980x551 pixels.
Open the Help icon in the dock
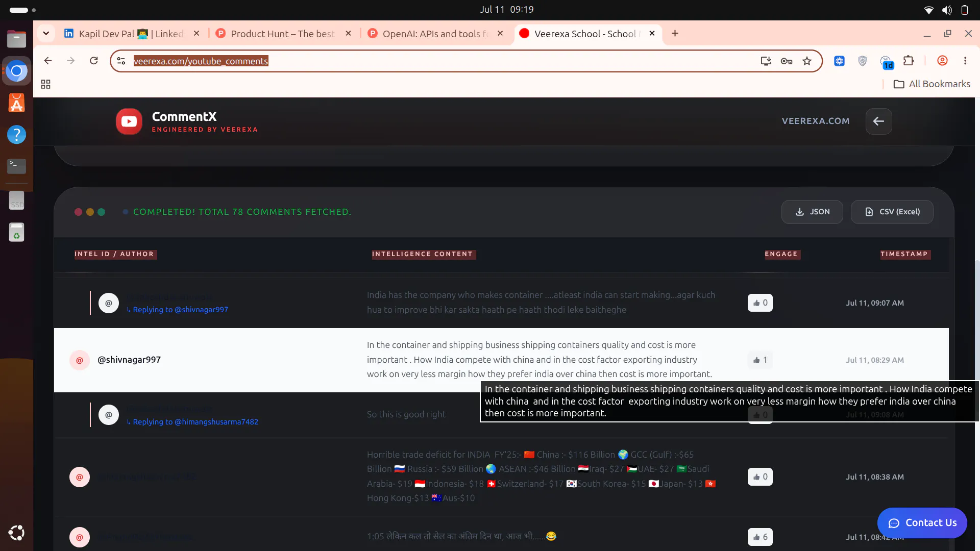coord(17,135)
